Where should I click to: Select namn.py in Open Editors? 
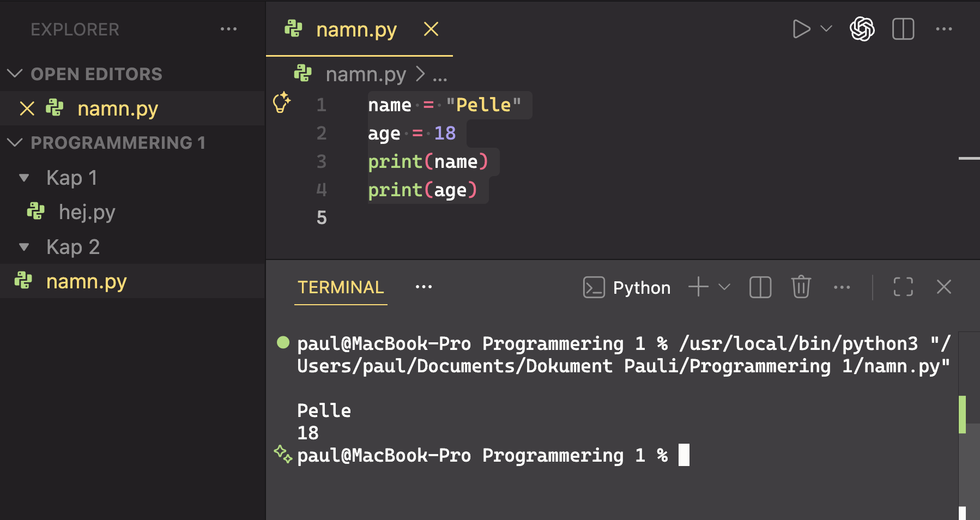(118, 108)
